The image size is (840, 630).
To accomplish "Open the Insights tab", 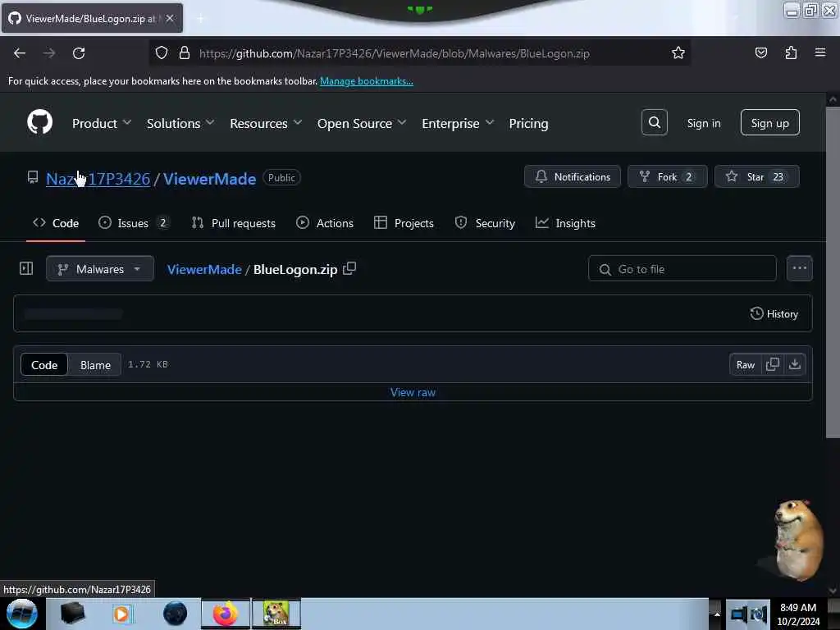I will pyautogui.click(x=565, y=223).
